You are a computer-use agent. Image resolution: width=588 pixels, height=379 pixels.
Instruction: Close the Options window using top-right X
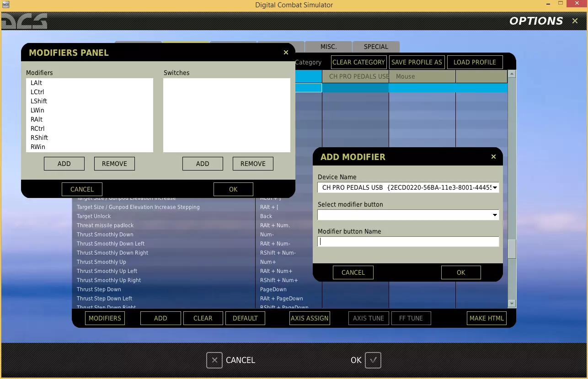click(x=575, y=21)
